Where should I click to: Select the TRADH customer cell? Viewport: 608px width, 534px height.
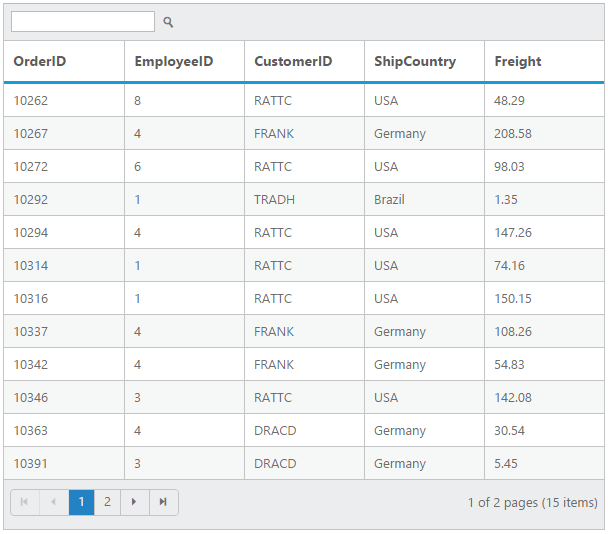pos(274,199)
